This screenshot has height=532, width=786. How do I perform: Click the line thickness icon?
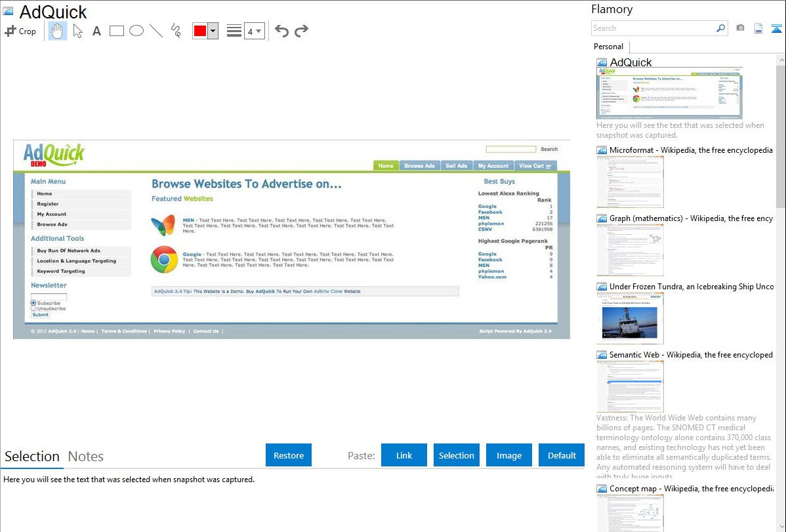click(234, 31)
